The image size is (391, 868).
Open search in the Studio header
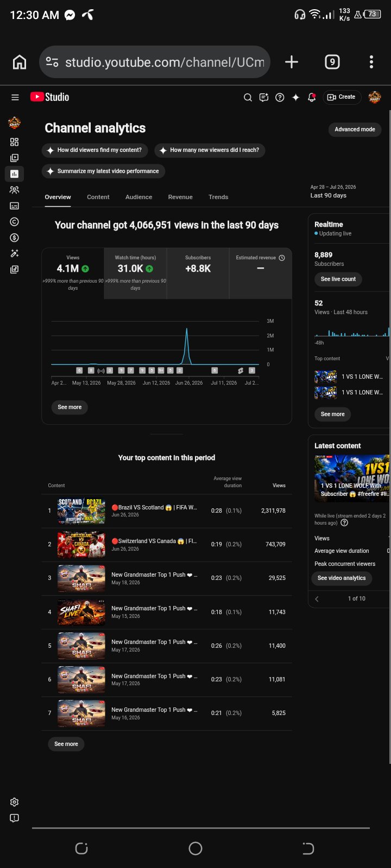(x=248, y=98)
